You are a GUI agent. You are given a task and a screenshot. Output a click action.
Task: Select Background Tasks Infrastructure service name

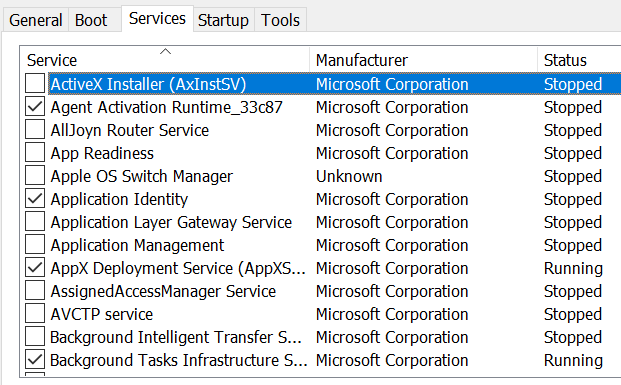point(179,360)
